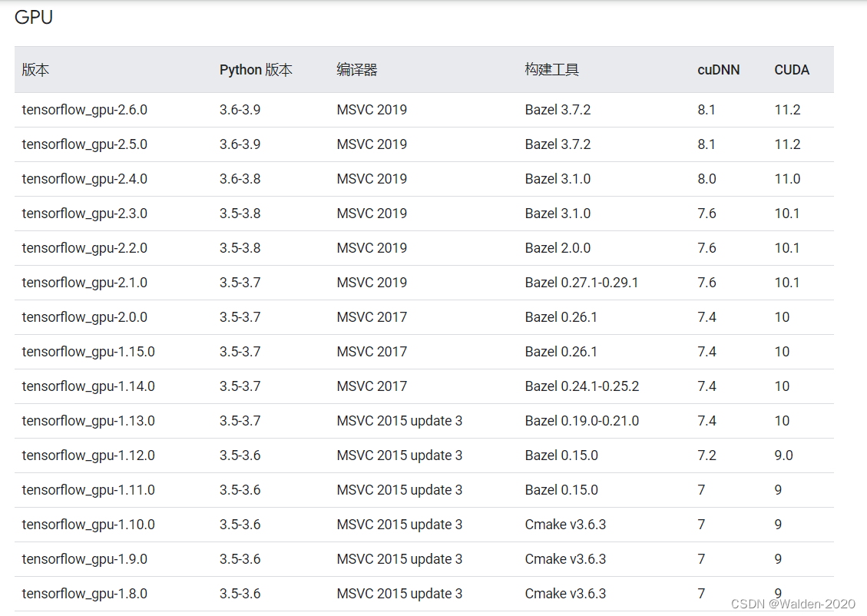The width and height of the screenshot is (867, 616).
Task: Click MSVC 2017 in tensorflow_gpu-2.0.0 row
Action: (x=372, y=317)
